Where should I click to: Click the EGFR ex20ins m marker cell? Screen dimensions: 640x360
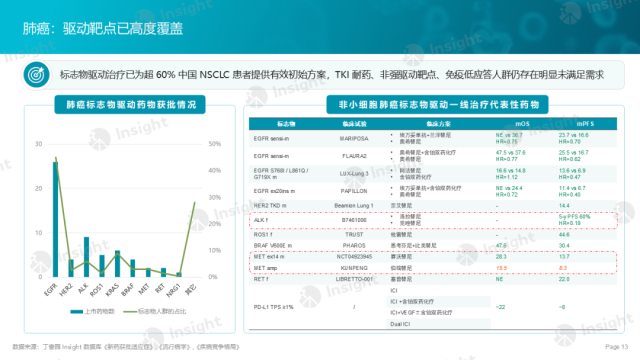tap(274, 191)
